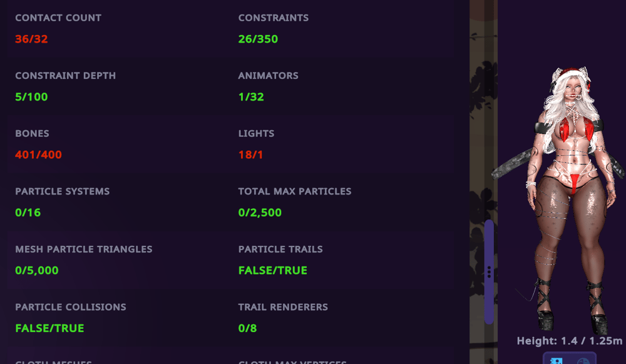Click the avatar's Santa hat in preview
The height and width of the screenshot is (364, 626).
[571, 76]
